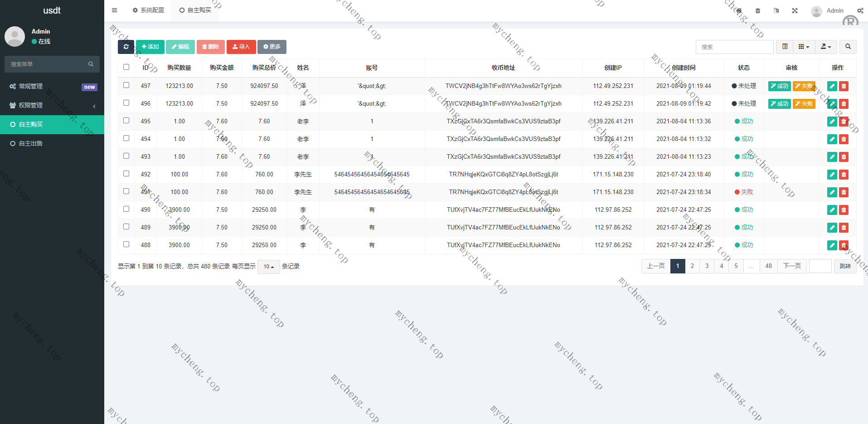Enter fullscreen mode via the expand icon
This screenshot has width=868, height=424.
pos(795,10)
